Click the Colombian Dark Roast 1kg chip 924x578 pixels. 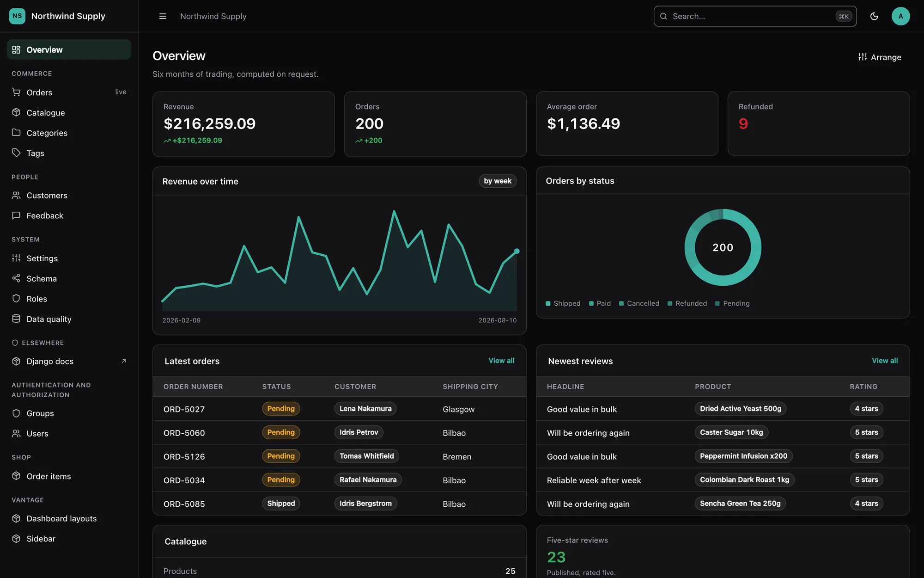(x=744, y=480)
